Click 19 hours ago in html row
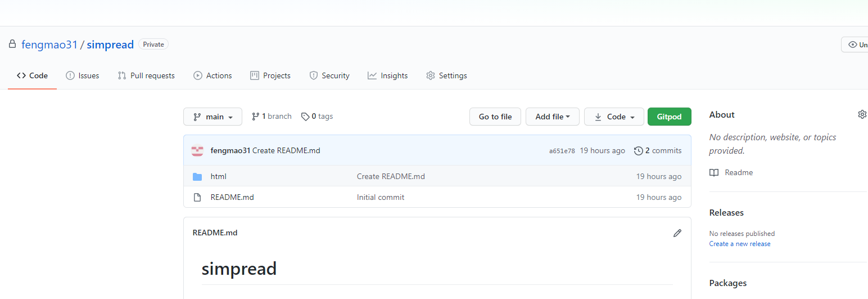The width and height of the screenshot is (868, 299). pos(659,176)
